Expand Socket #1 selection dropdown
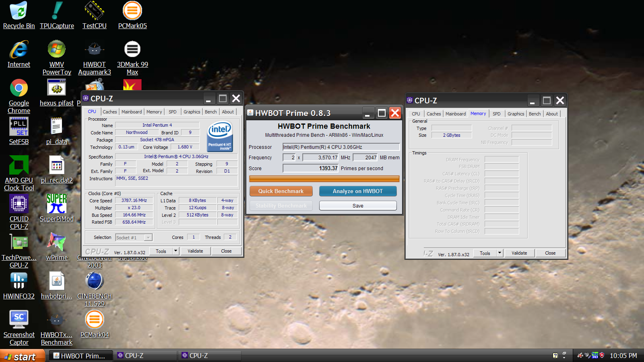Image resolution: width=644 pixels, height=362 pixels. (148, 238)
